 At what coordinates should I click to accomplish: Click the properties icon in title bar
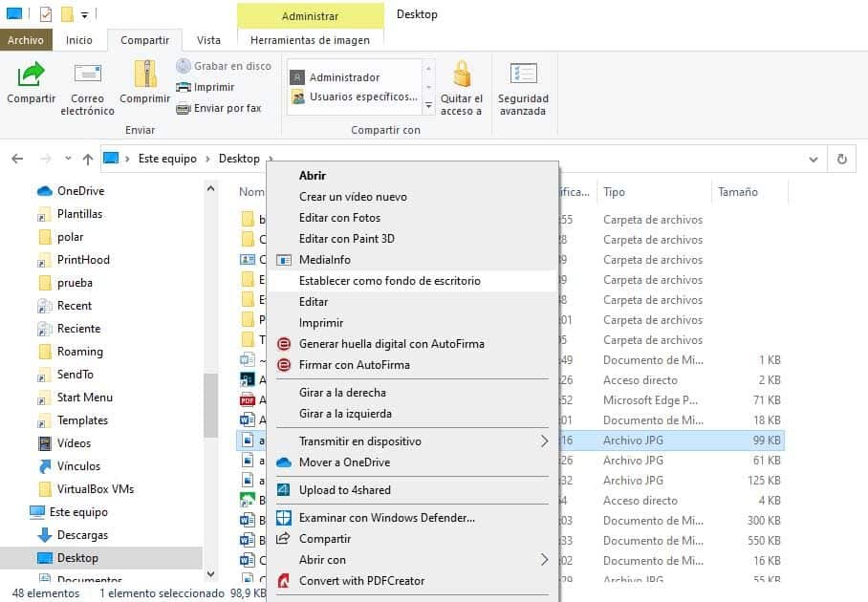coord(46,13)
